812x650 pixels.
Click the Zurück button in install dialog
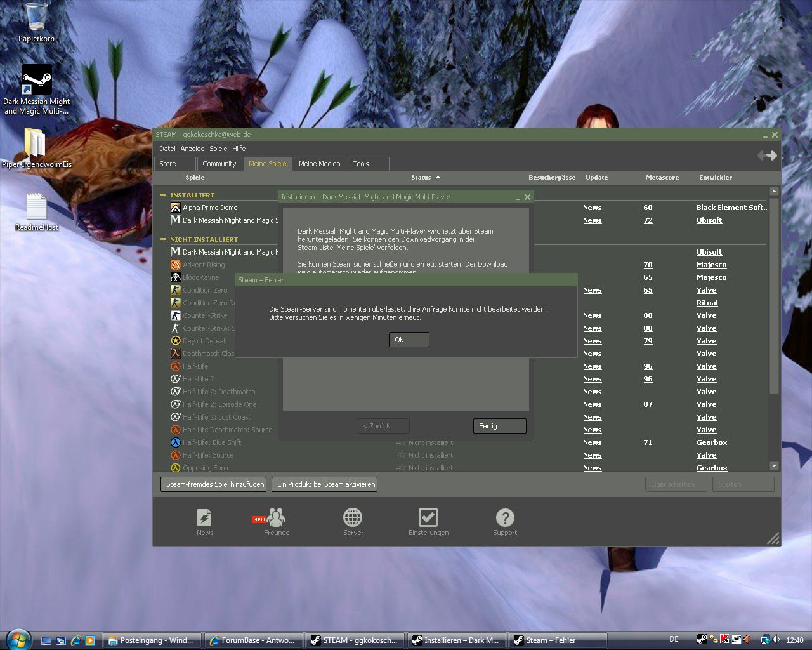(383, 426)
